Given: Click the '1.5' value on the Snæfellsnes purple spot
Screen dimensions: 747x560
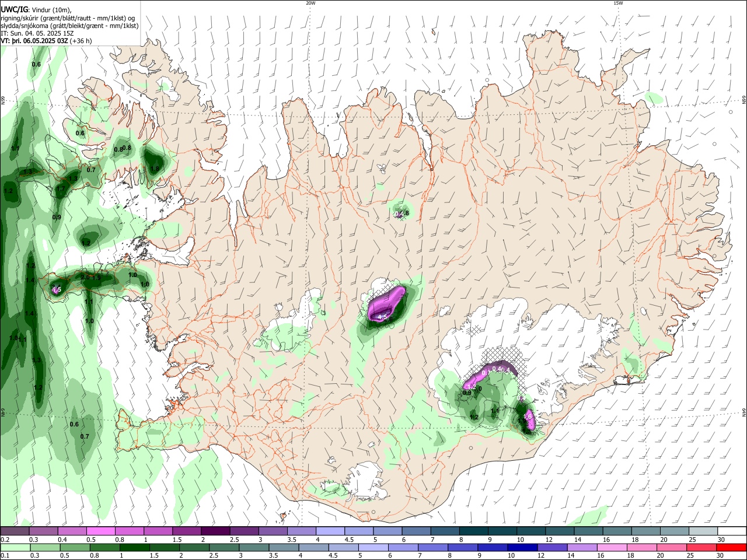Looking at the screenshot, I should (x=56, y=290).
